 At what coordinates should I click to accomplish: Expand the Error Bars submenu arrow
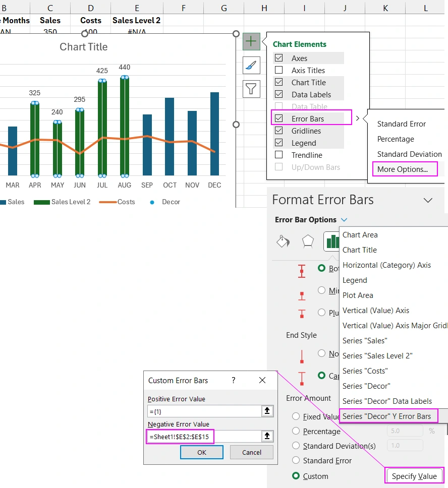coord(358,118)
